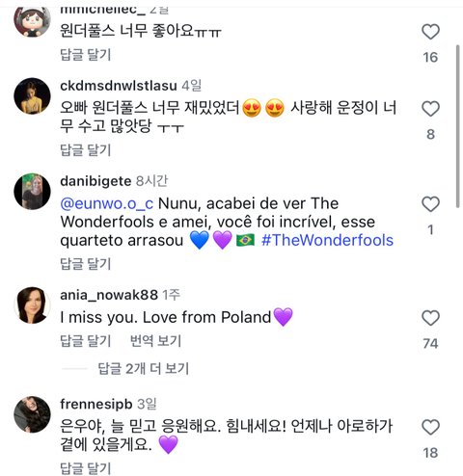The width and height of the screenshot is (463, 476).
Task: Open username danibigete
Action: 95,181
